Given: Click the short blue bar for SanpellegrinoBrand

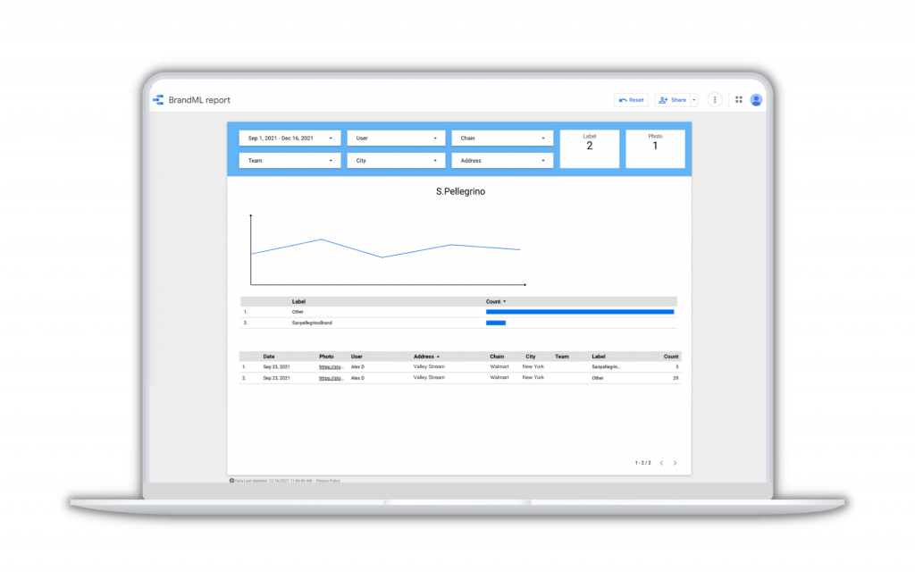Looking at the screenshot, I should 495,323.
